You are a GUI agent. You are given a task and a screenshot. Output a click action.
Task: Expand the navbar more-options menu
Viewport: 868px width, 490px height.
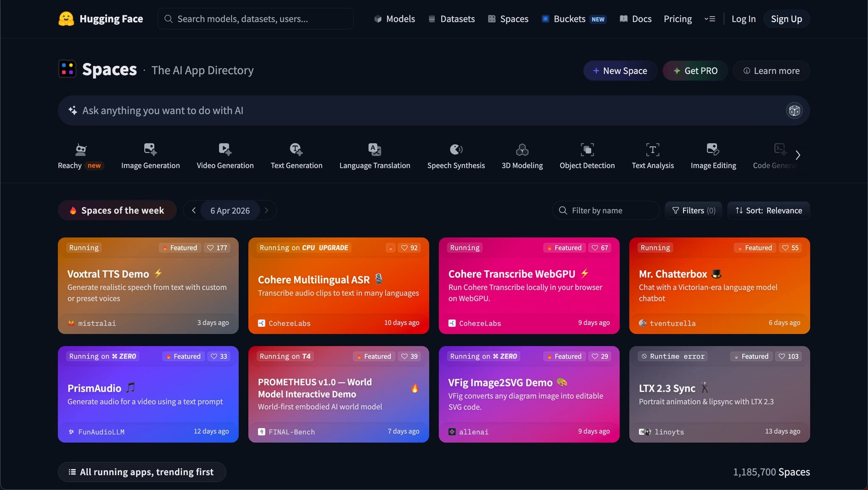click(710, 19)
